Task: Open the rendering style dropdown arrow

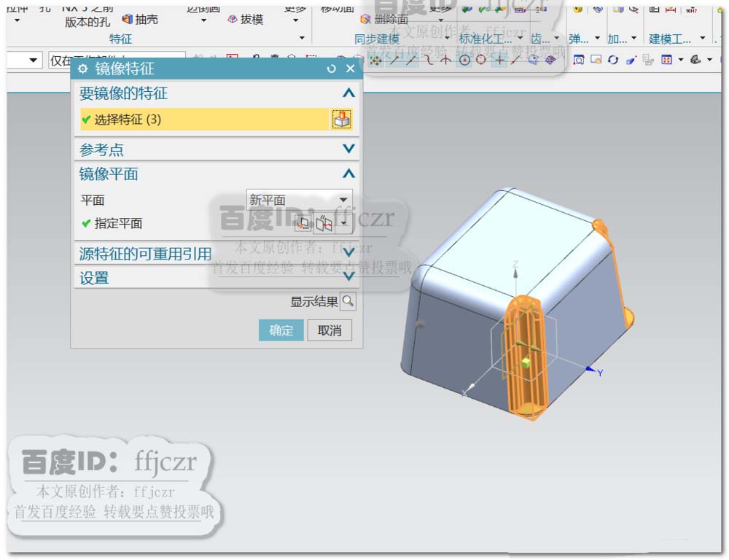Action: coord(709,60)
